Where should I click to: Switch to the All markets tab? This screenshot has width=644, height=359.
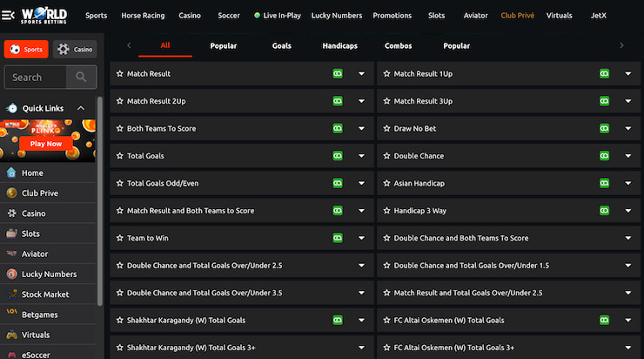click(x=165, y=45)
